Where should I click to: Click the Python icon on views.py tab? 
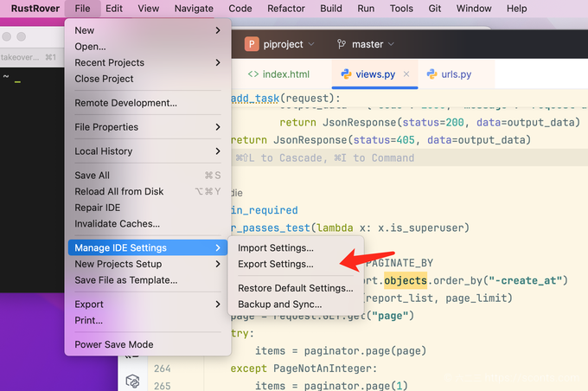pos(346,74)
